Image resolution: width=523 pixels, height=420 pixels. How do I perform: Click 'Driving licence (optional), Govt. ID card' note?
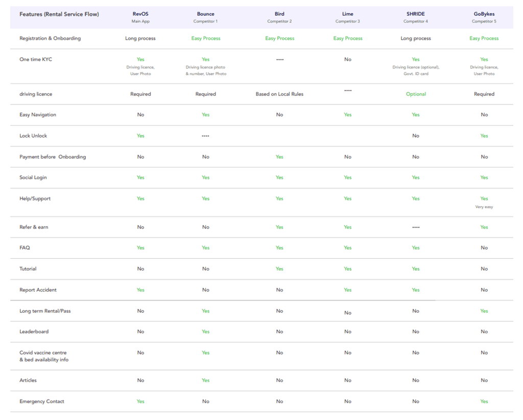416,70
